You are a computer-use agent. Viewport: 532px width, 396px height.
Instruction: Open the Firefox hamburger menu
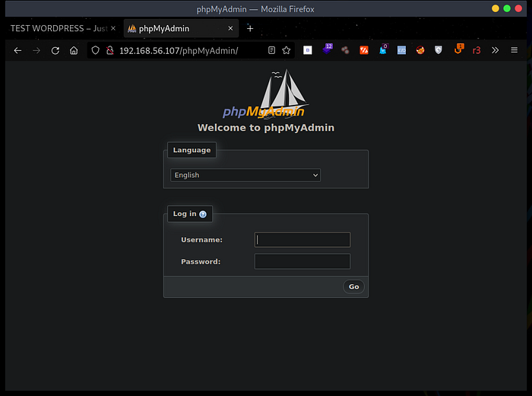click(515, 50)
